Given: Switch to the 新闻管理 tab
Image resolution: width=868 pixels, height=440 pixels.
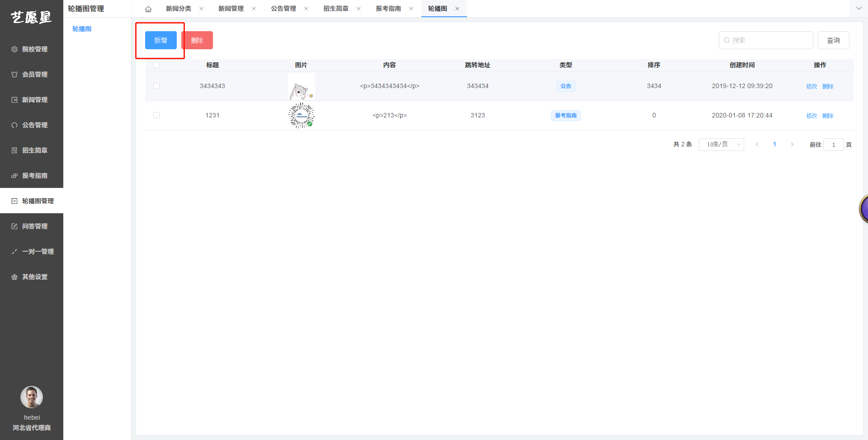Looking at the screenshot, I should coord(231,9).
